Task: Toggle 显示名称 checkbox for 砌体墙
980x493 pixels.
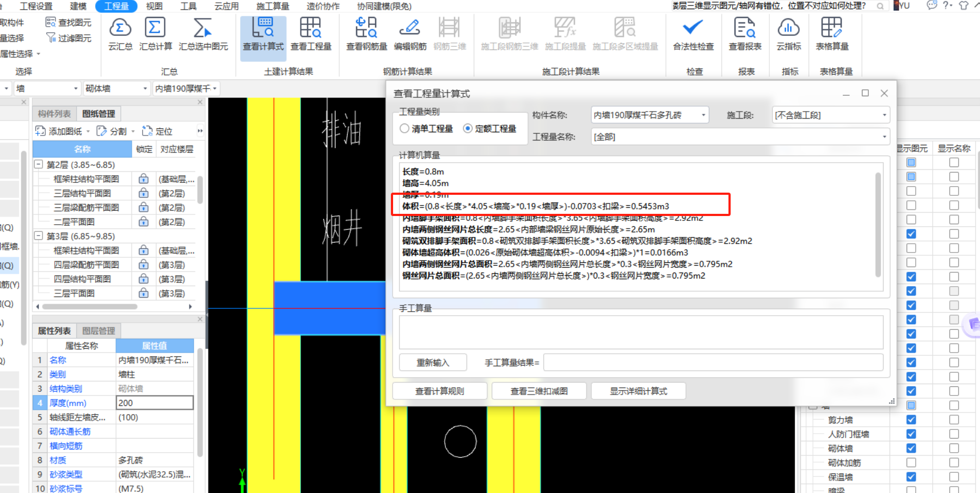Action: point(954,448)
